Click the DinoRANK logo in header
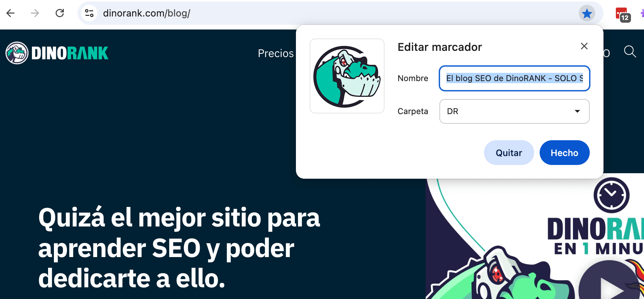Screen dimensions: 644x299 [57, 53]
